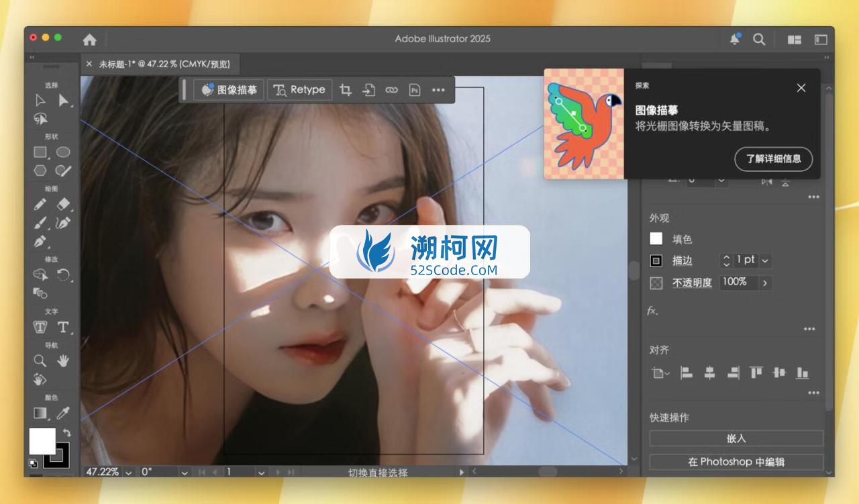
Task: Click the white Fill color swatch in toolbar
Action: (x=42, y=442)
